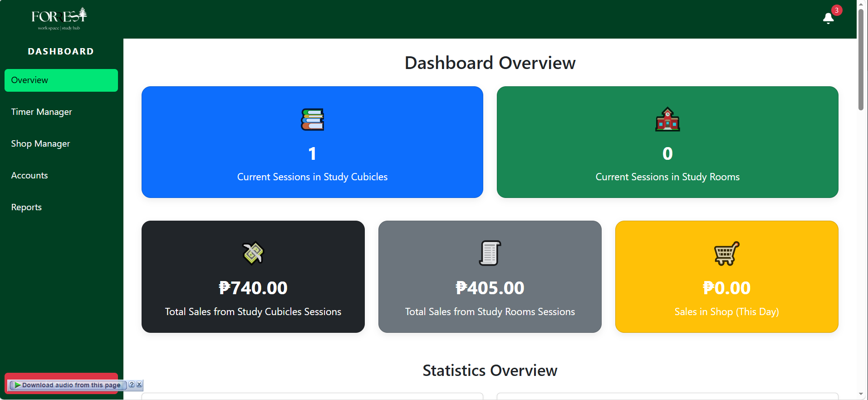Screen dimensions: 868x400
Task: Click the ₱405.00 sales amount
Action: click(x=490, y=288)
